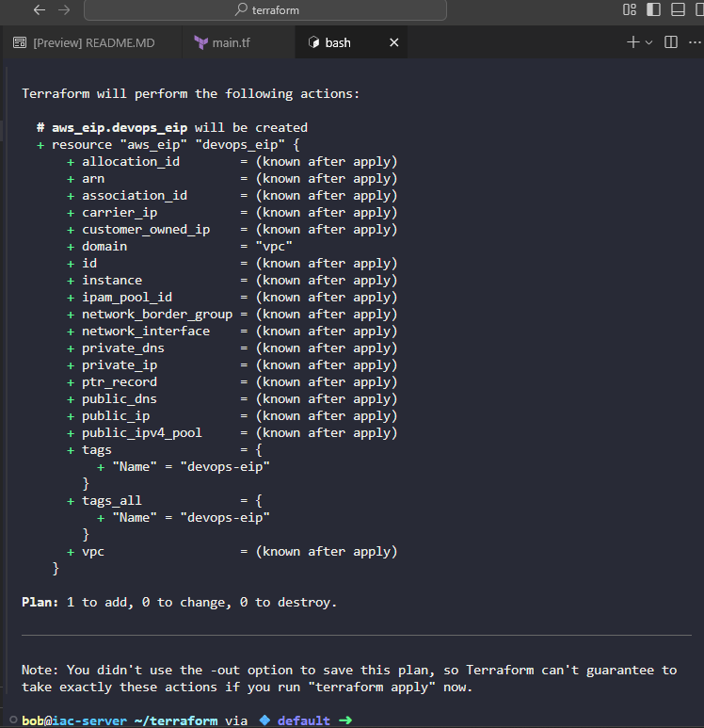Select the bash terminal tab

click(351, 42)
